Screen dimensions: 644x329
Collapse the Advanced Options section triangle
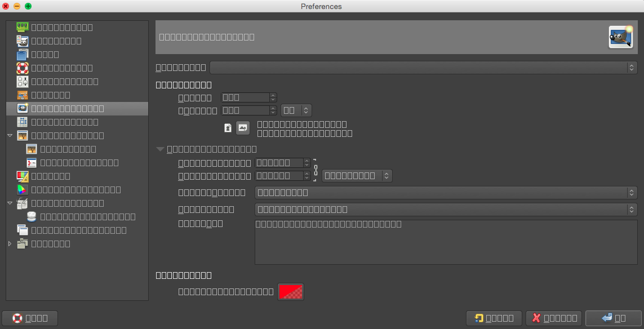click(x=160, y=149)
